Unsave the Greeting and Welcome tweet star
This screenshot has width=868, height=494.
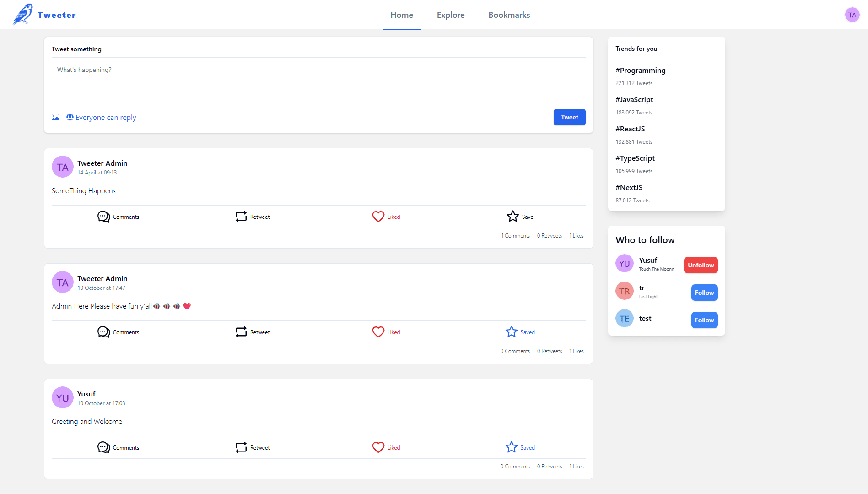pos(520,447)
